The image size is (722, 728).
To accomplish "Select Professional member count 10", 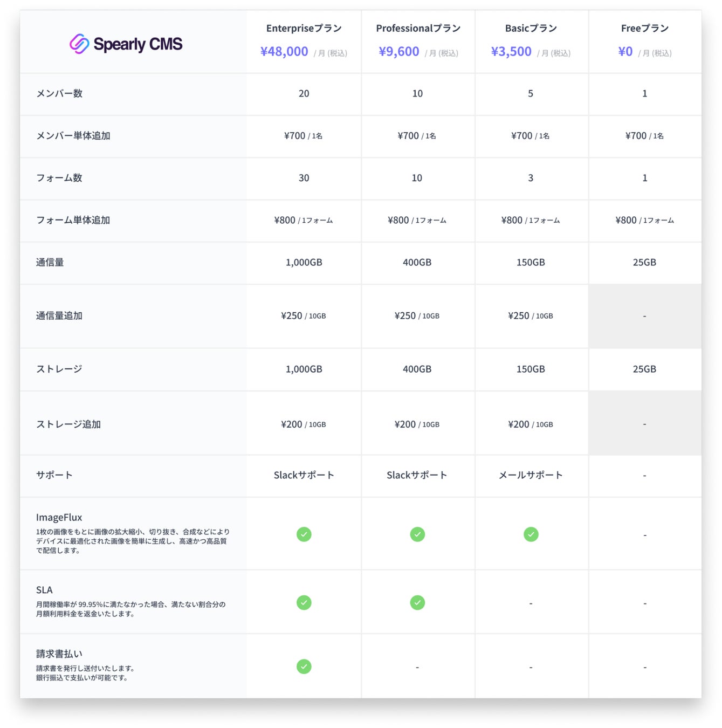I will (417, 93).
